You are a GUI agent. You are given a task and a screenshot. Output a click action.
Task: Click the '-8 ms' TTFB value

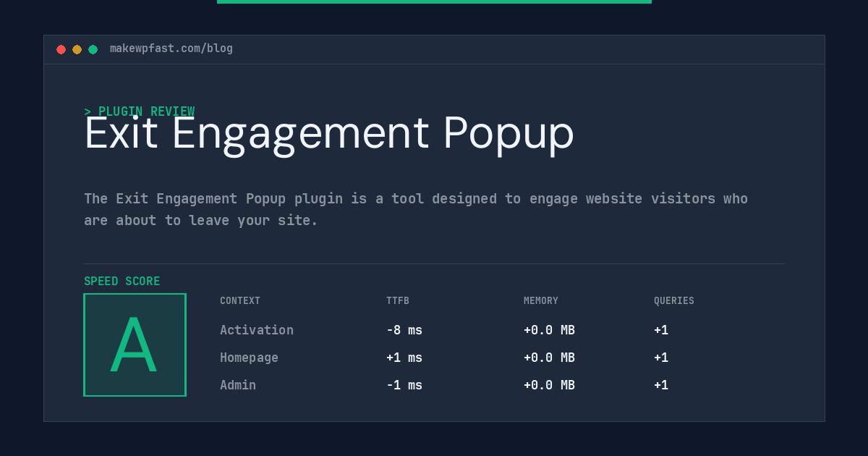point(404,330)
